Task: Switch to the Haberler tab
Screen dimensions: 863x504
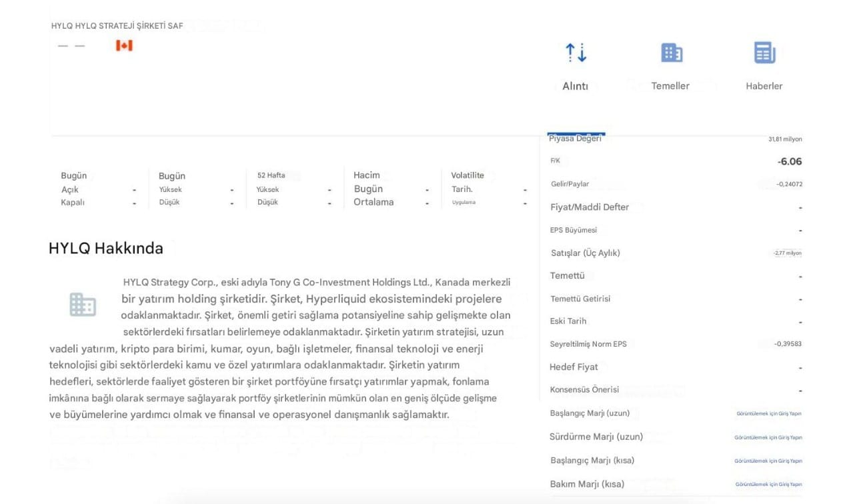Action: point(764,86)
